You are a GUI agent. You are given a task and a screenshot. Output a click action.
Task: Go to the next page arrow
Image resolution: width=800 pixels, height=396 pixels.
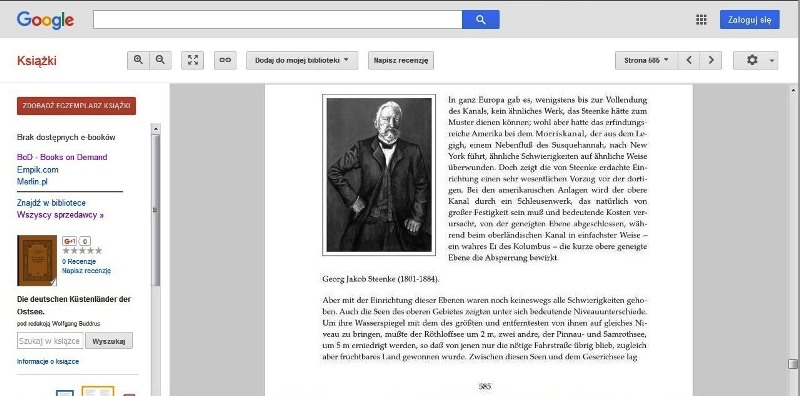pos(711,60)
